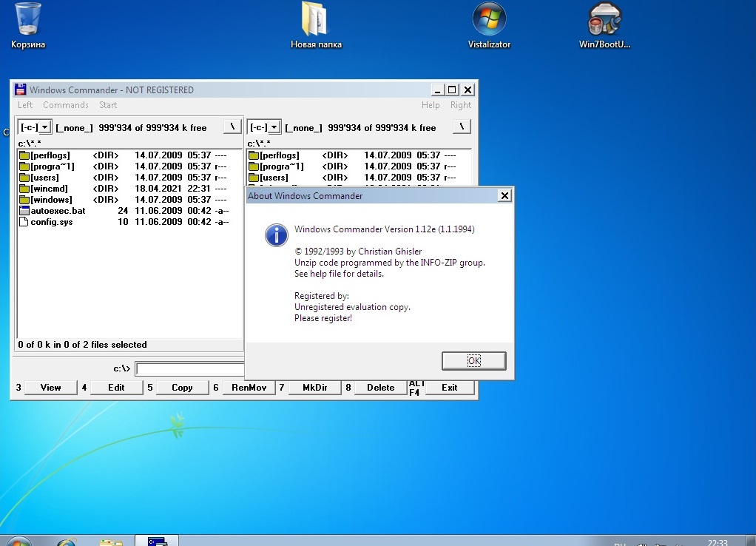This screenshot has height=546, width=756.
Task: Click the F8 Delete button
Action: (x=380, y=388)
